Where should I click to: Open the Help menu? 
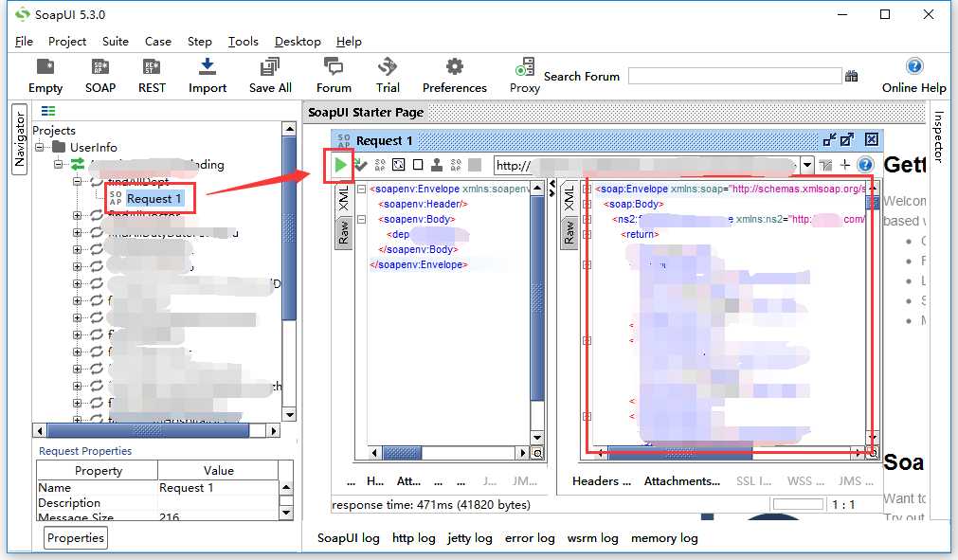(349, 42)
